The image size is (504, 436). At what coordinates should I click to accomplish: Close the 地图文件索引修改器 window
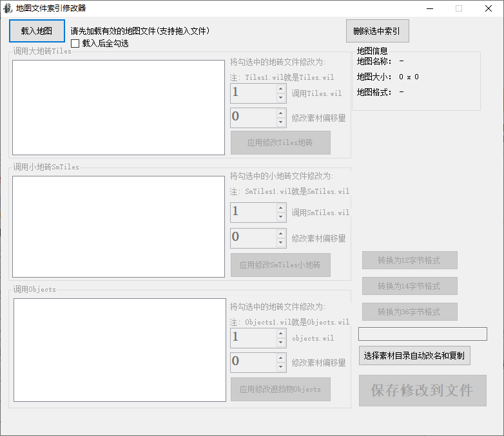(489, 8)
